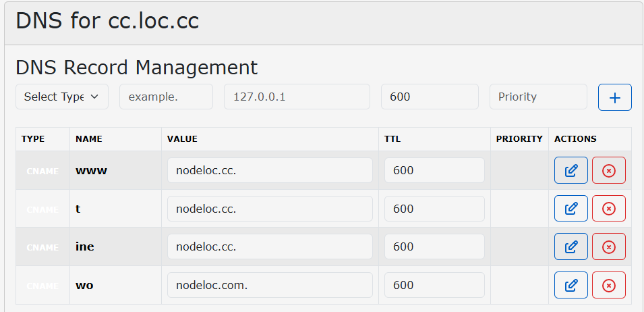Click TTL field of t record

(434, 209)
